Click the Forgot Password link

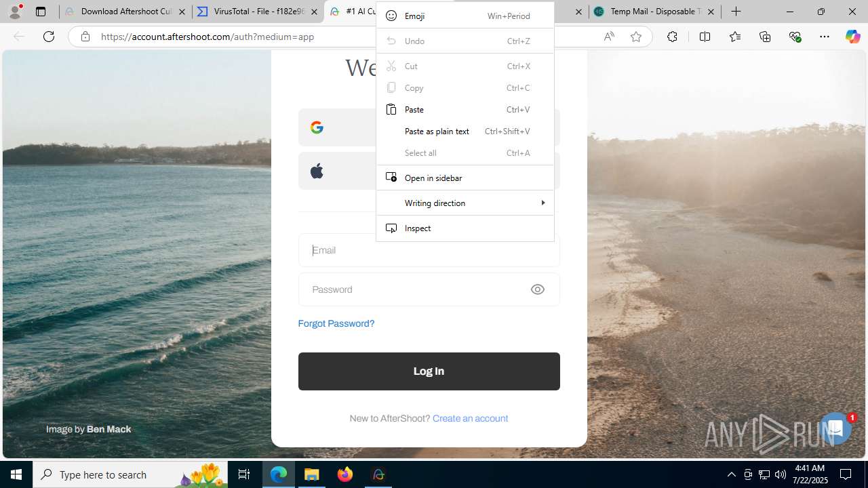point(336,323)
